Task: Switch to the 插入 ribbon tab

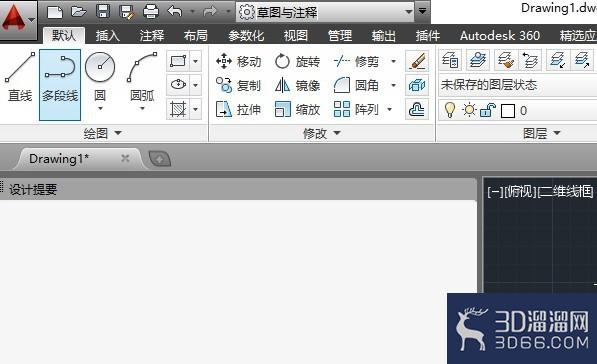Action: [108, 35]
